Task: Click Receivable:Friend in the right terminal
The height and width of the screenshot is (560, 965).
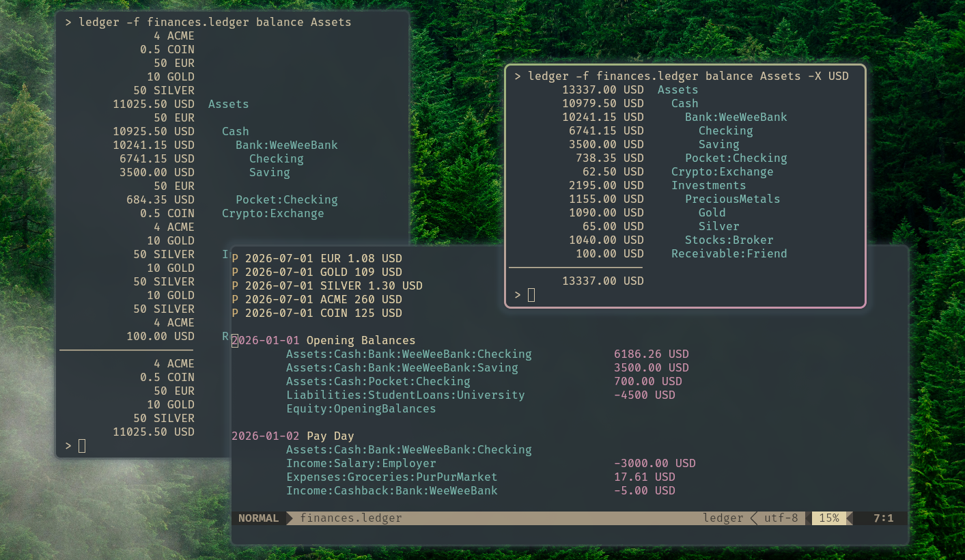Action: pyautogui.click(x=729, y=253)
